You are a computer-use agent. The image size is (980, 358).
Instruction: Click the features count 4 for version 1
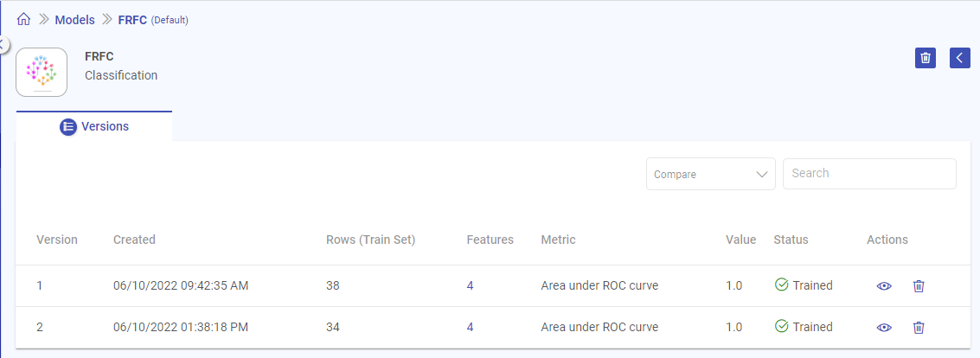click(x=470, y=285)
